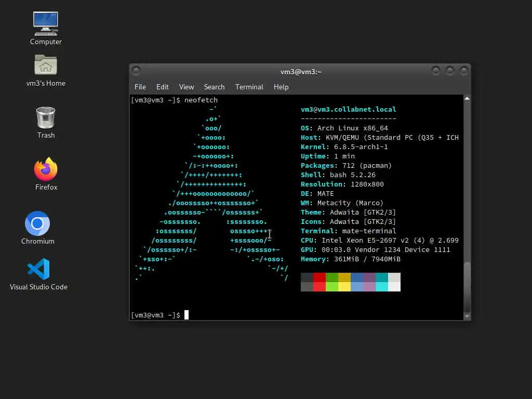This screenshot has height=399, width=532.
Task: Click the 'vm3@vm3.collabnet.local' header text
Action: [x=349, y=109]
